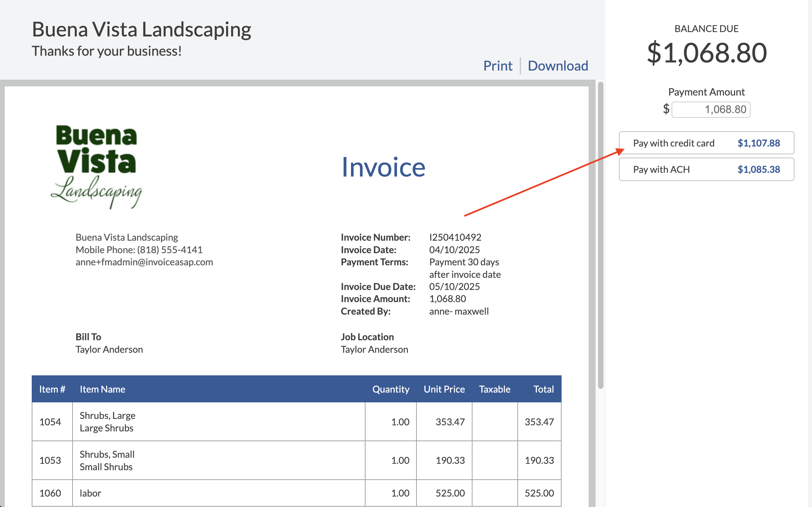Click the Print link
The height and width of the screenshot is (507, 812).
(x=498, y=65)
